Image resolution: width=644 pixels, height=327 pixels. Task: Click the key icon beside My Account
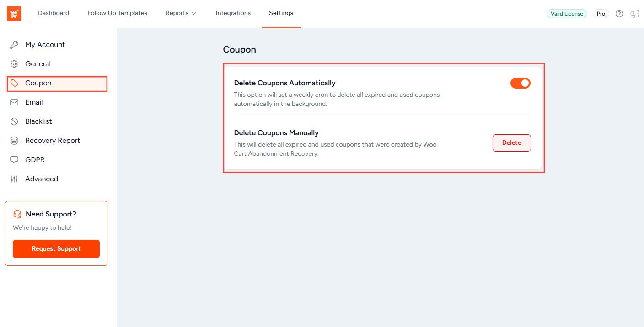click(x=14, y=45)
